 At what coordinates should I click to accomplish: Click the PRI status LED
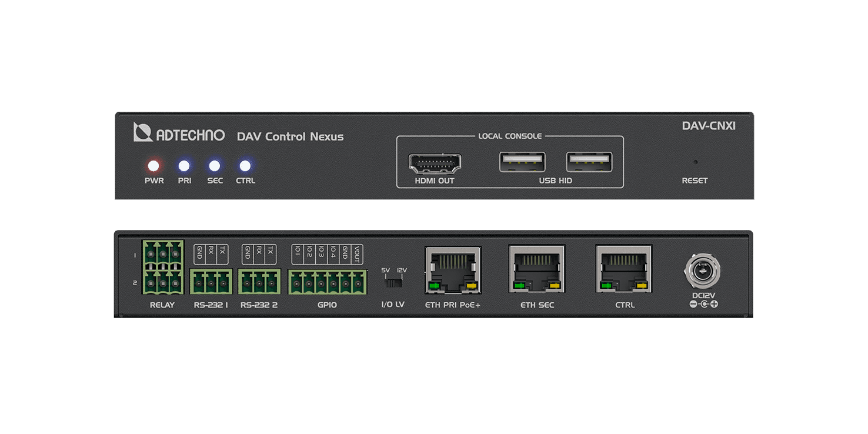[x=185, y=166]
